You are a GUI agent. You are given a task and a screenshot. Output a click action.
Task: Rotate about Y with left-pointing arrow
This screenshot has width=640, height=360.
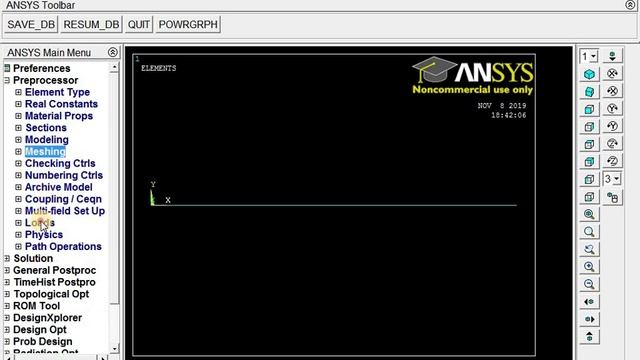(612, 126)
